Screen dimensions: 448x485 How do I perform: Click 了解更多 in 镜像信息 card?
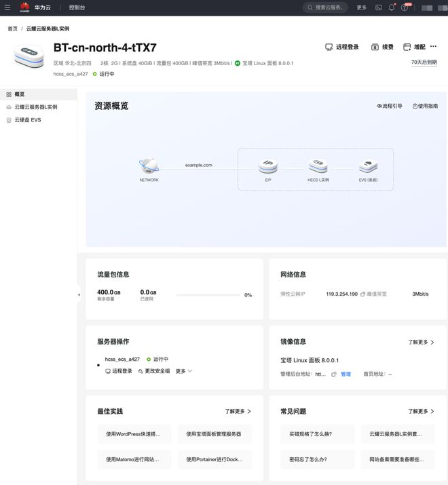tap(421, 342)
